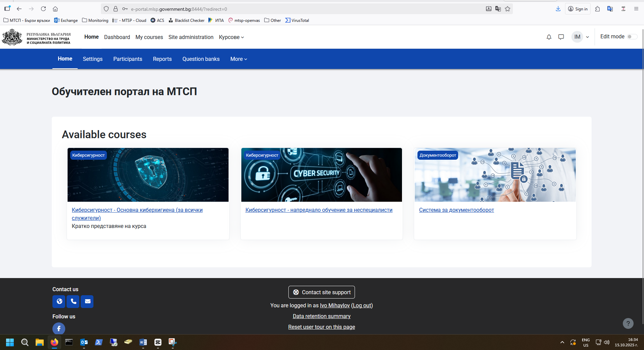Go to Site administration
The image size is (644, 350).
[x=191, y=37]
